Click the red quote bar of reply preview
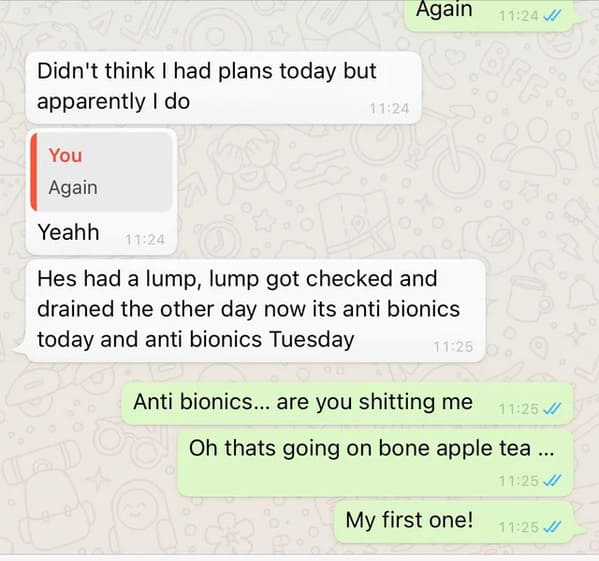The image size is (599, 561). pos(34,171)
